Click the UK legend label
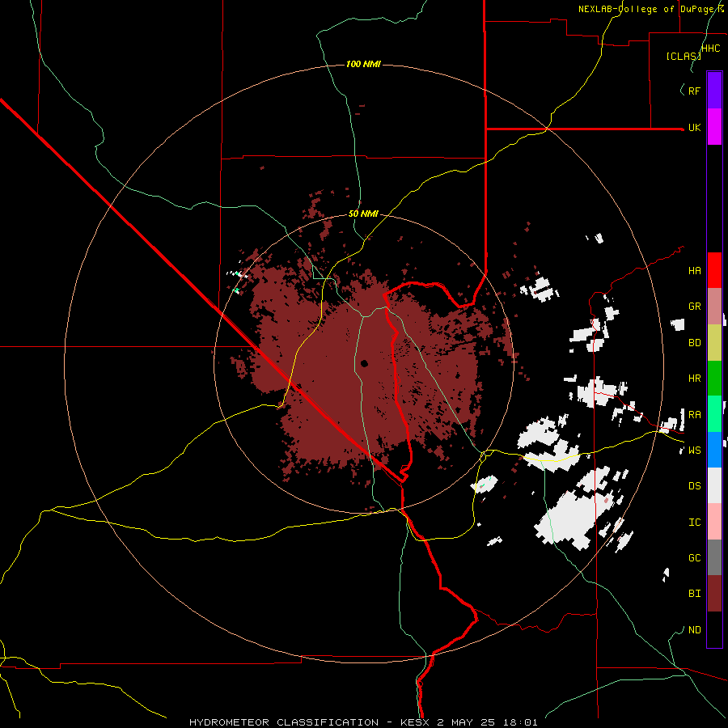728x728 pixels. [694, 127]
